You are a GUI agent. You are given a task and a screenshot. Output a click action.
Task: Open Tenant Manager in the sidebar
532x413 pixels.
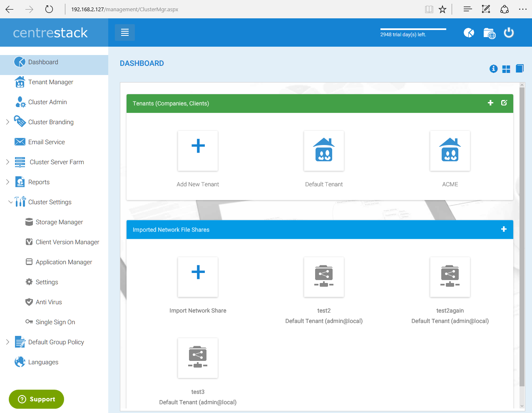point(50,82)
